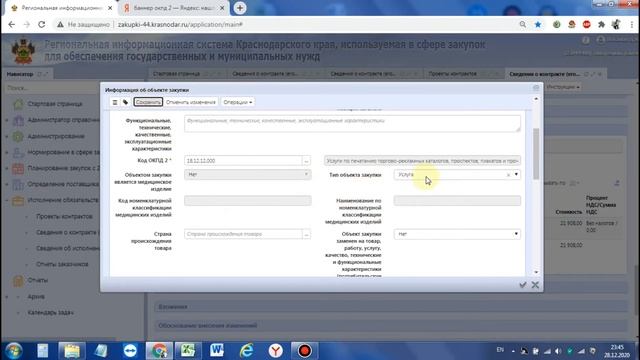This screenshot has height=360, width=640.
Task: Open Yandex Browser from the taskbar
Action: point(276,351)
